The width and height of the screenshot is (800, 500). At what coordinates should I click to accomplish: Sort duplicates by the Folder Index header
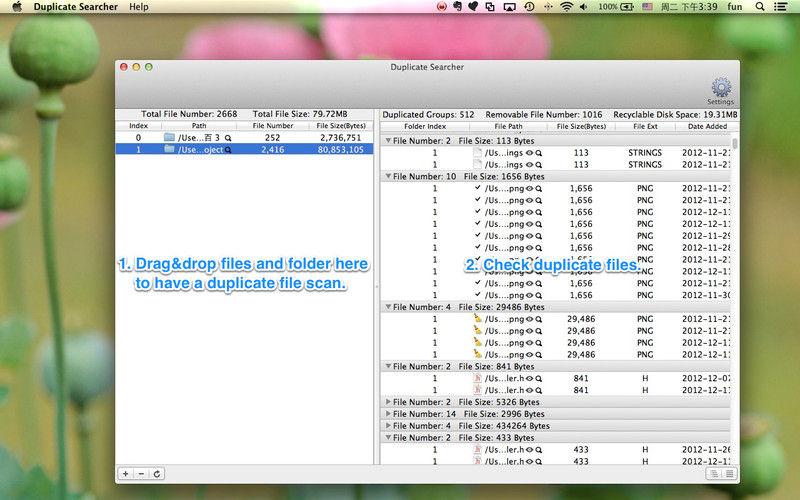(425, 127)
